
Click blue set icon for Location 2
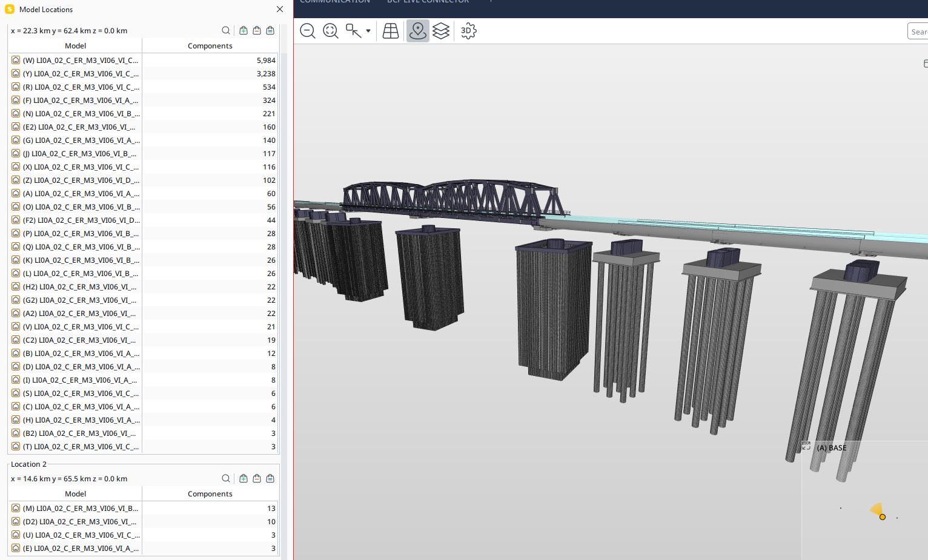[x=270, y=478]
